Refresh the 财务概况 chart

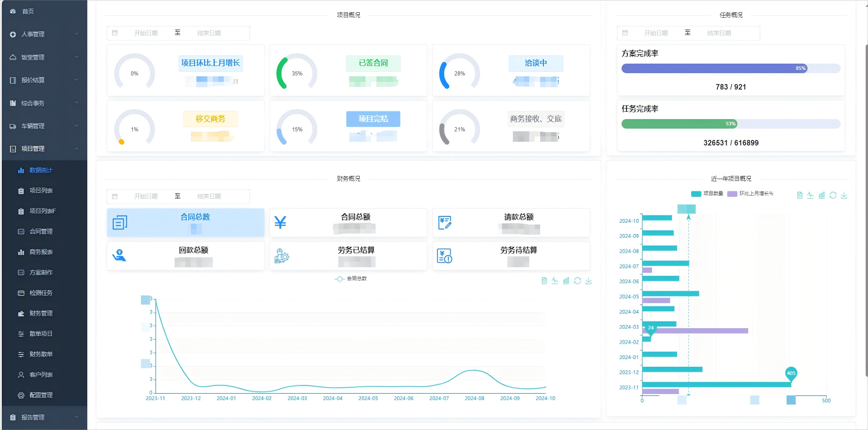(577, 280)
